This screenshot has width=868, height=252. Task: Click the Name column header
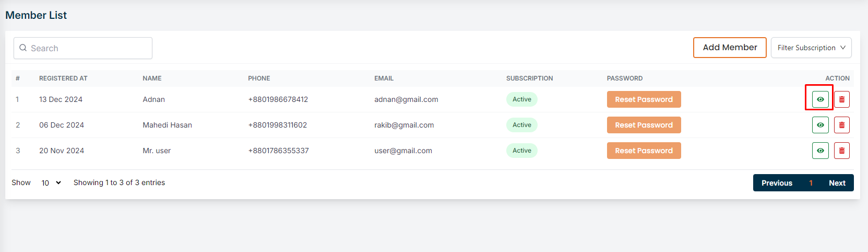(152, 78)
